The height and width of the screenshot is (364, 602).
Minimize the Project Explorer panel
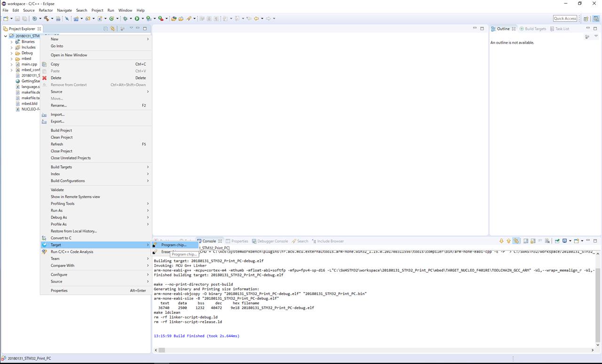tap(138, 28)
